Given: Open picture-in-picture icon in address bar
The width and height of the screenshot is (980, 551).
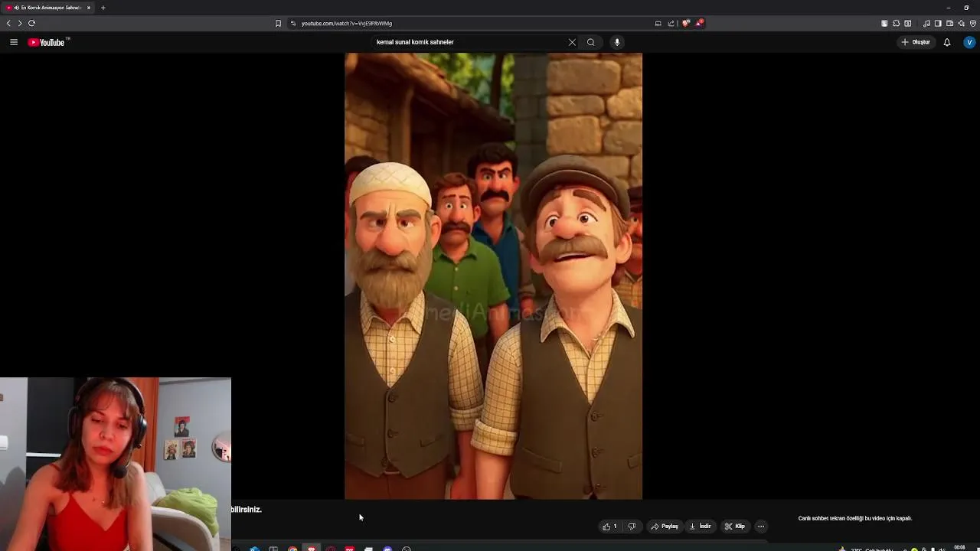Looking at the screenshot, I should (658, 23).
